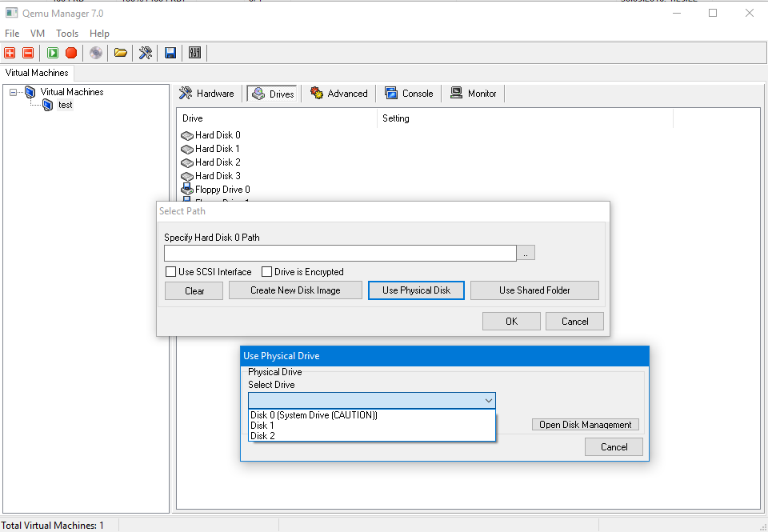Cancel the Use Physical Drive dialog
The image size is (768, 532).
click(x=614, y=446)
